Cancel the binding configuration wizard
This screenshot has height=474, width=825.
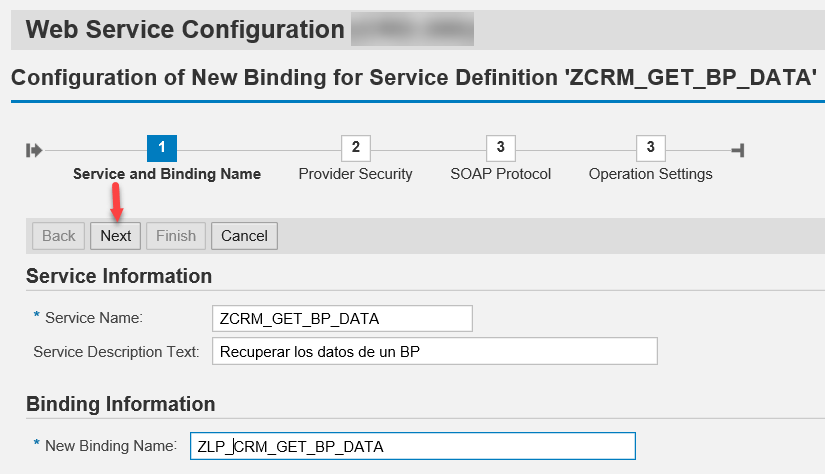tap(244, 236)
